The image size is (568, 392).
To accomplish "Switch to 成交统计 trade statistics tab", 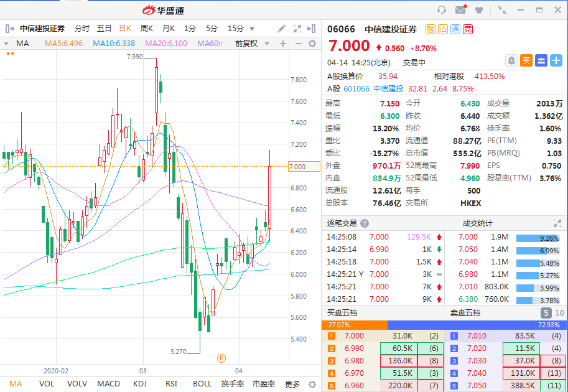I will click(477, 223).
